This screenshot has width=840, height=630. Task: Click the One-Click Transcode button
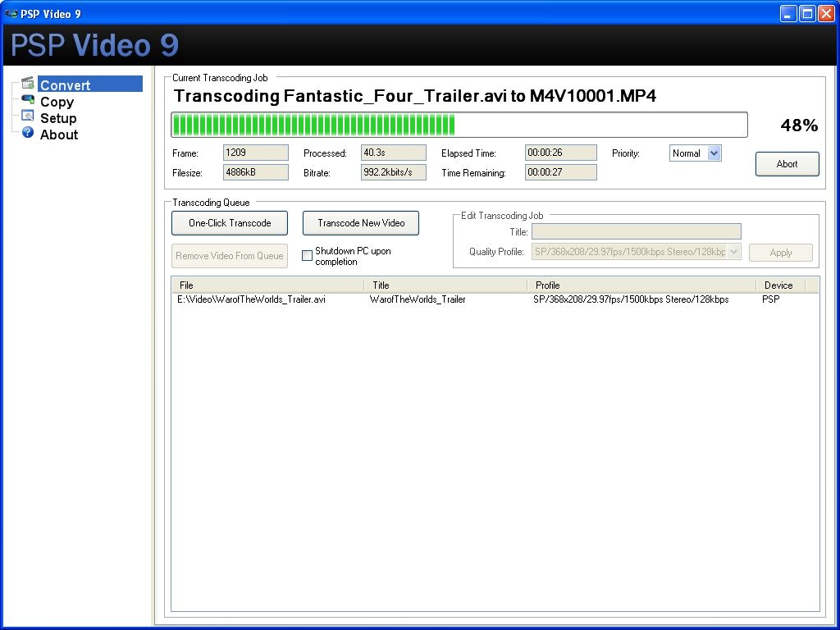click(x=230, y=223)
